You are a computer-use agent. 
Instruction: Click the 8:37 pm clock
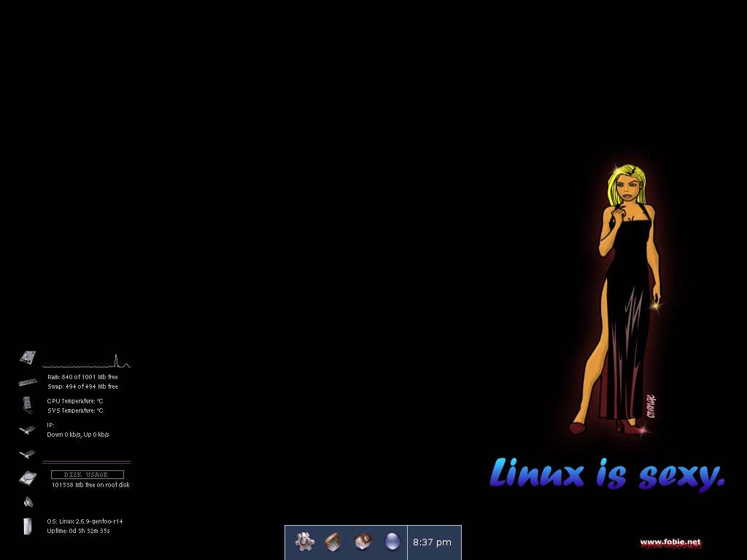point(432,542)
